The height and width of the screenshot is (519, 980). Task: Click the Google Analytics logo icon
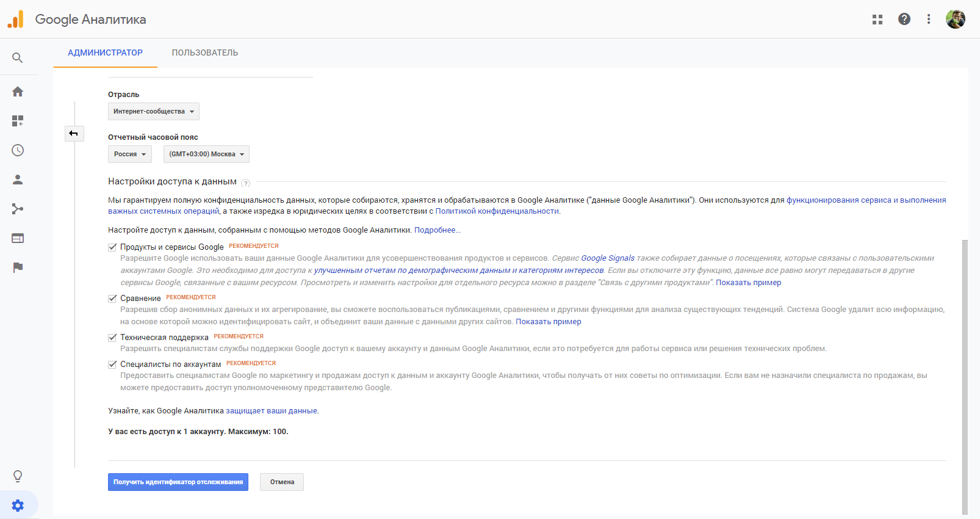point(15,19)
